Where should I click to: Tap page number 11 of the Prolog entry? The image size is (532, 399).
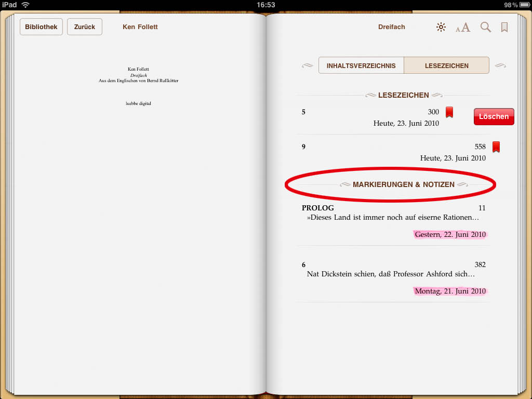point(482,208)
